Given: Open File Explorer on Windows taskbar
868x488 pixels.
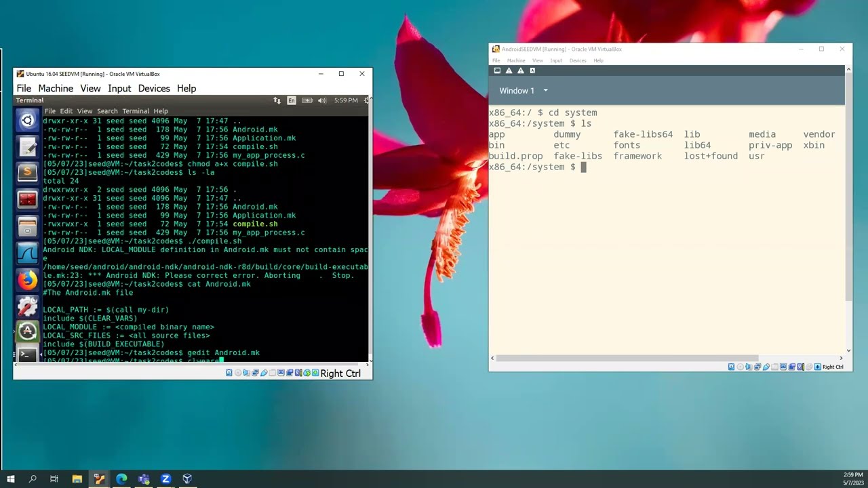Looking at the screenshot, I should pyautogui.click(x=77, y=479).
